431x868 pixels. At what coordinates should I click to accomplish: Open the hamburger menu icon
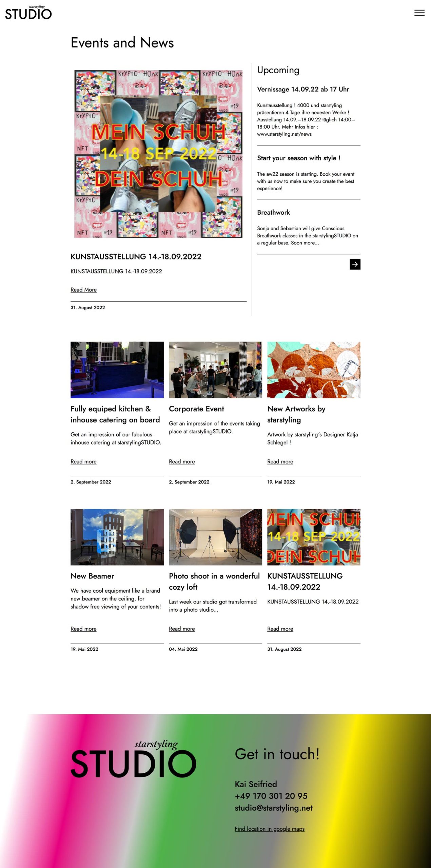419,13
